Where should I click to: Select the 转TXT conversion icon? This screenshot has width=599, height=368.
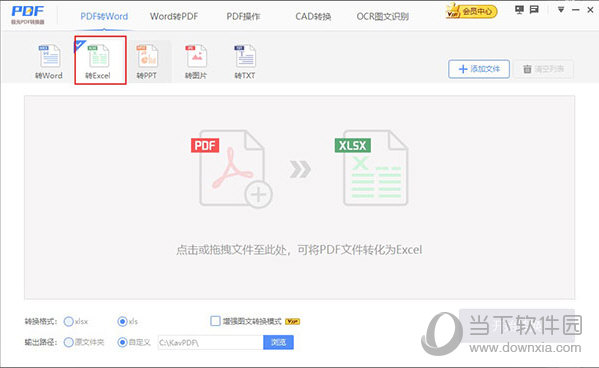click(245, 61)
